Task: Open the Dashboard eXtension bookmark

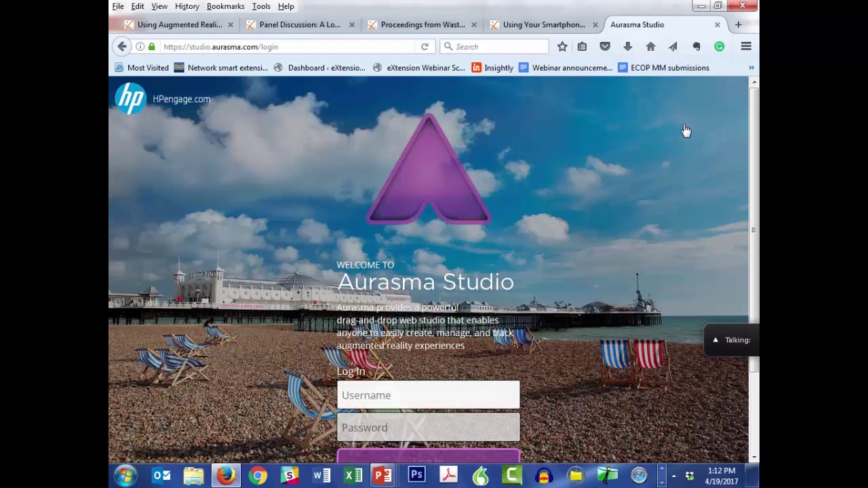Action: click(x=319, y=68)
